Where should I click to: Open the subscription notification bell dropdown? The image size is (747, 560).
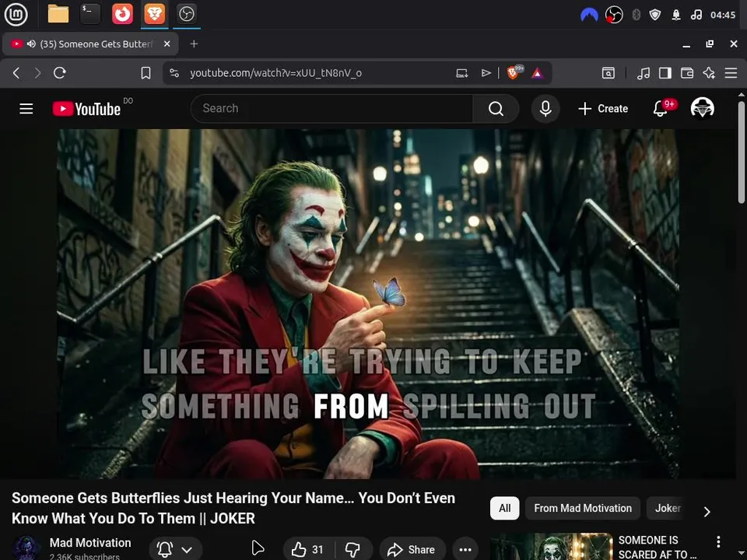(175, 550)
